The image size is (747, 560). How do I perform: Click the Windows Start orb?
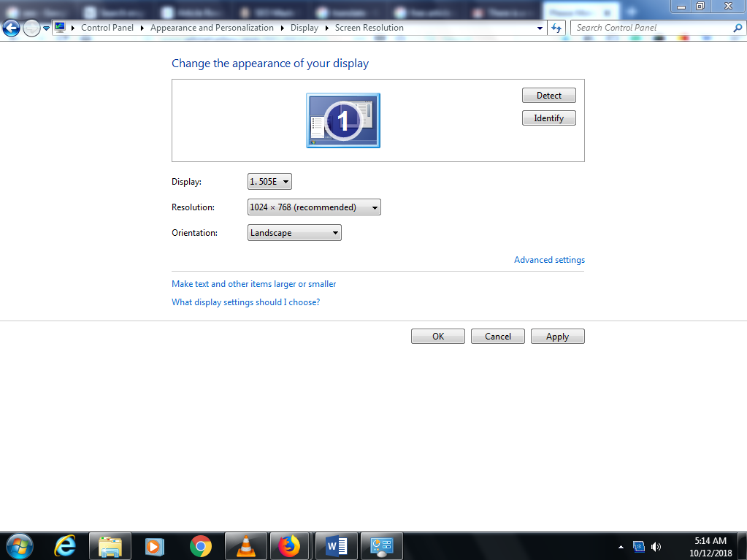click(20, 545)
